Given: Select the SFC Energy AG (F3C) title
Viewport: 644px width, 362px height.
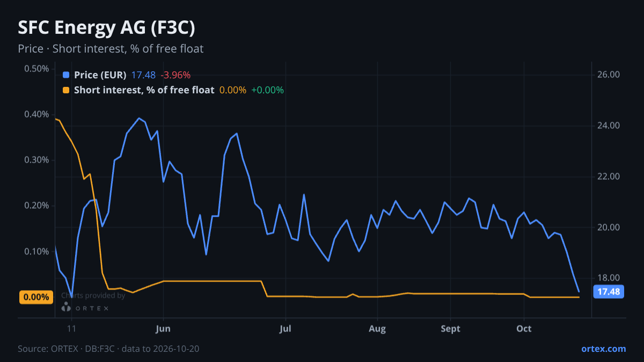Looking at the screenshot, I should (x=106, y=28).
